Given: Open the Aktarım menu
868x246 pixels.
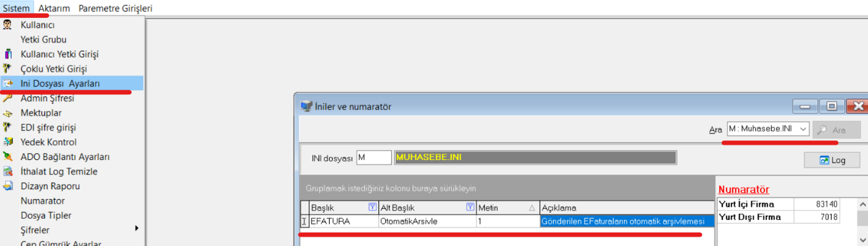Looking at the screenshot, I should pyautogui.click(x=54, y=8).
